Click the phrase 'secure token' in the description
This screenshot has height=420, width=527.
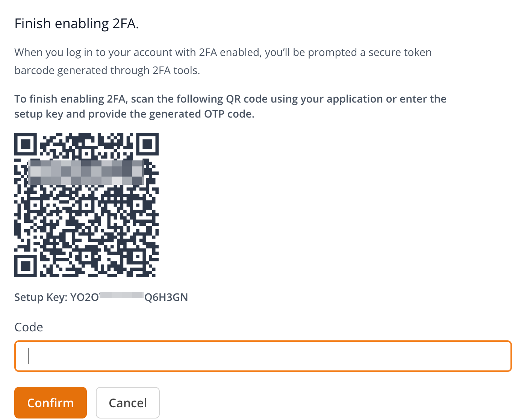400,53
